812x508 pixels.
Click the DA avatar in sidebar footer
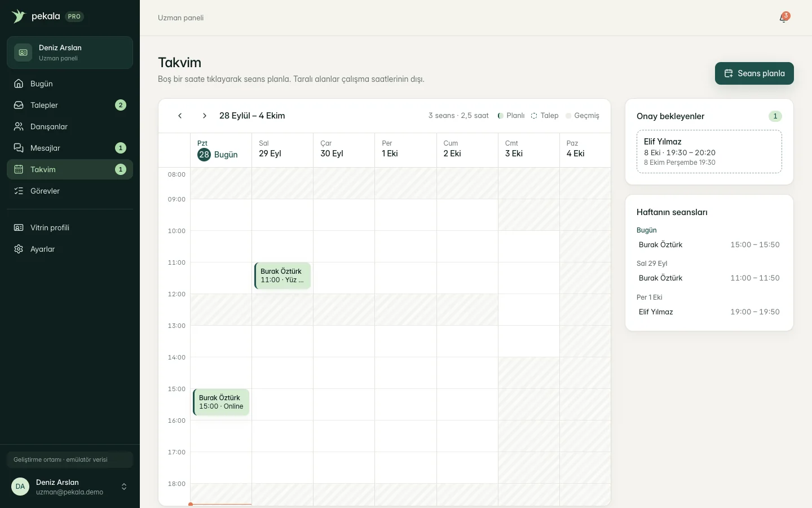tap(20, 487)
